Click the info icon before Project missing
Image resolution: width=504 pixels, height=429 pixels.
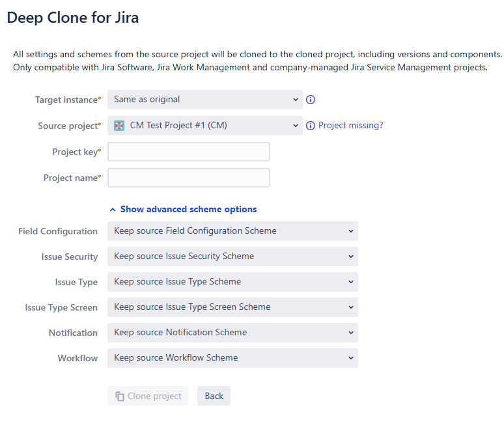pos(310,126)
